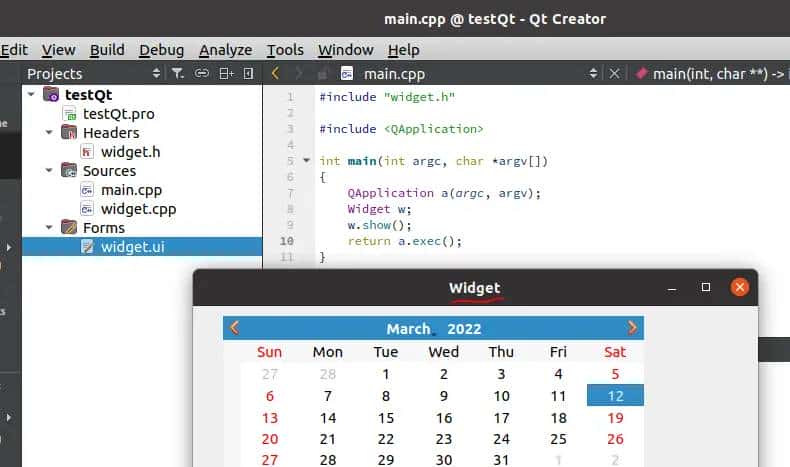This screenshot has width=790, height=467.
Task: Open the main.cpp document selector dropdown
Action: click(593, 74)
